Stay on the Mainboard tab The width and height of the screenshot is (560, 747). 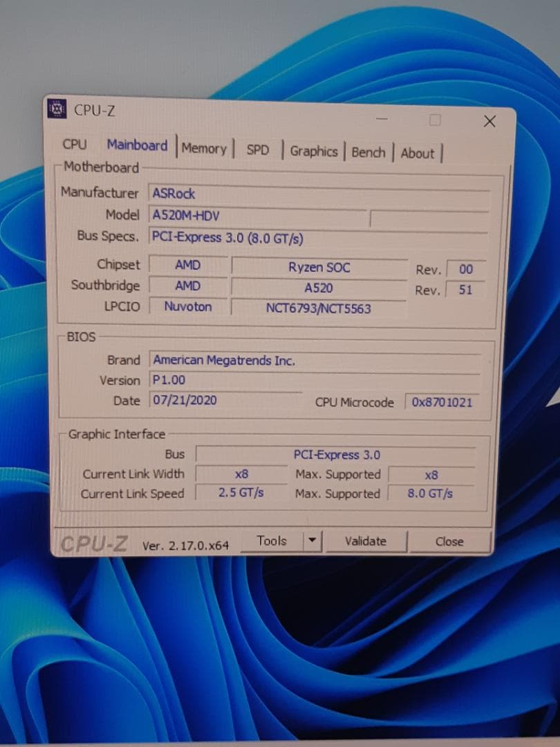(x=137, y=146)
